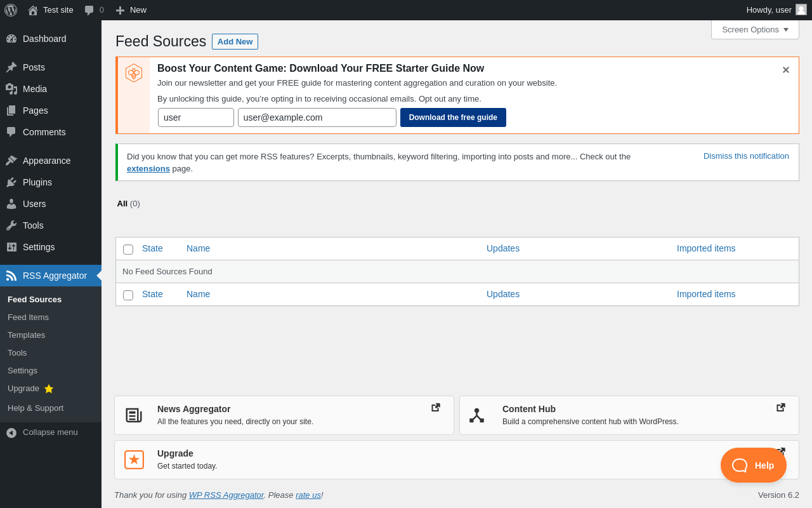The width and height of the screenshot is (812, 508).
Task: Open WP RSS Aggregator footer link
Action: coord(226,495)
